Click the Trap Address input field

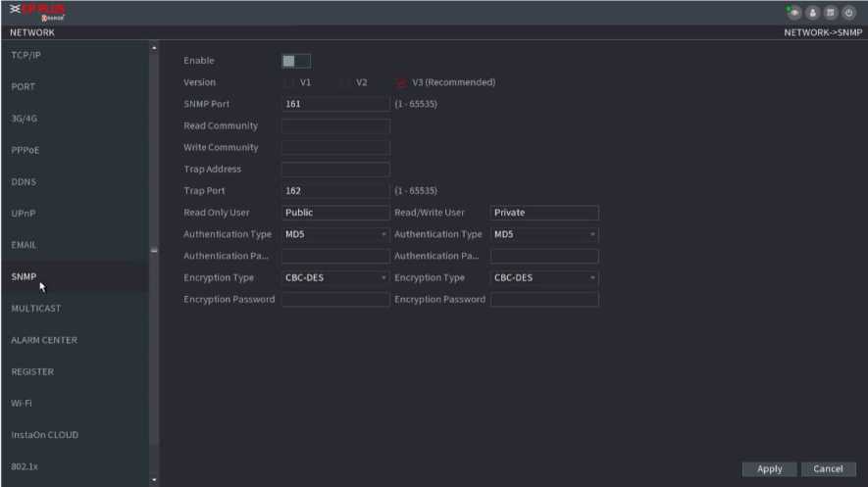point(335,170)
